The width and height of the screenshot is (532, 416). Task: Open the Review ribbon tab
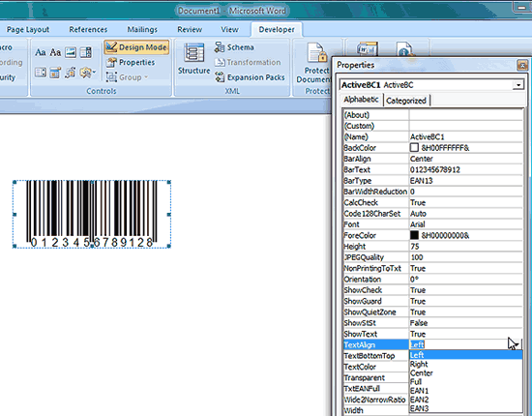point(190,30)
